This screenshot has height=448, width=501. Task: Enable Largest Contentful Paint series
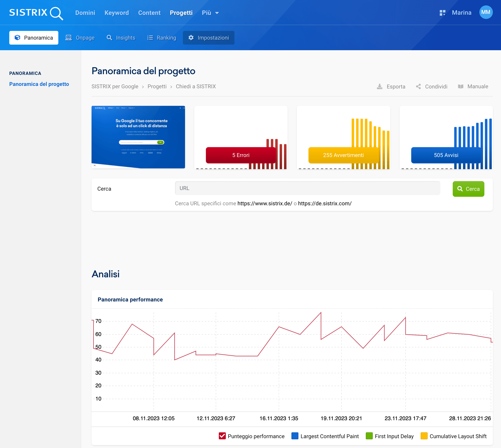(295, 436)
